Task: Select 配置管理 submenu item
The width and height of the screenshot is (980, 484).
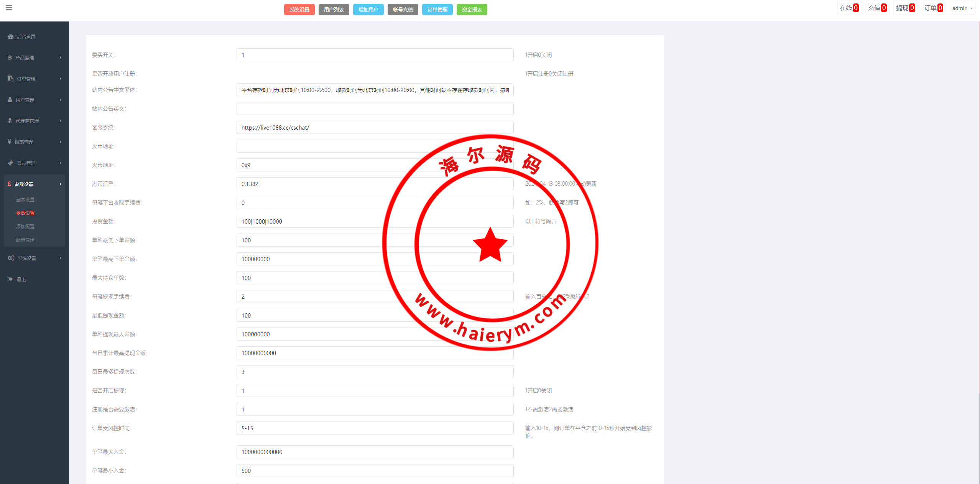Action: [25, 240]
